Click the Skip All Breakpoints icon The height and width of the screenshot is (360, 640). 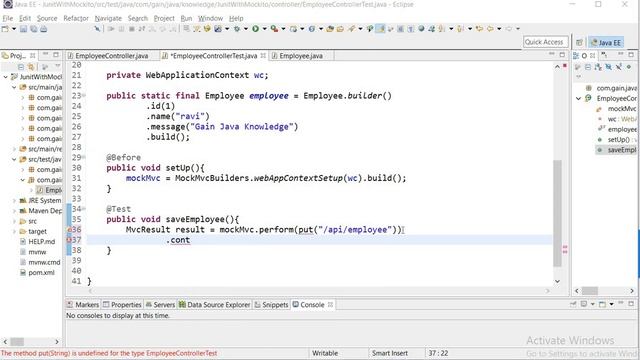pos(98,29)
